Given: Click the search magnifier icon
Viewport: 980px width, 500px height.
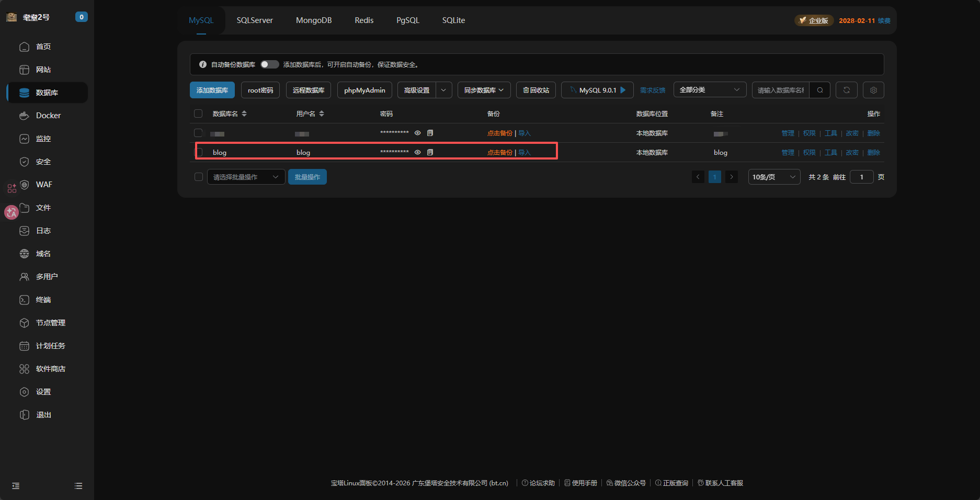Looking at the screenshot, I should click(x=820, y=90).
